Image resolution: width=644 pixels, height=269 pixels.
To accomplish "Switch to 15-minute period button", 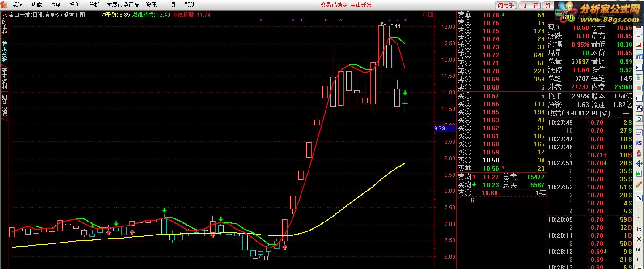I will 639,228.
